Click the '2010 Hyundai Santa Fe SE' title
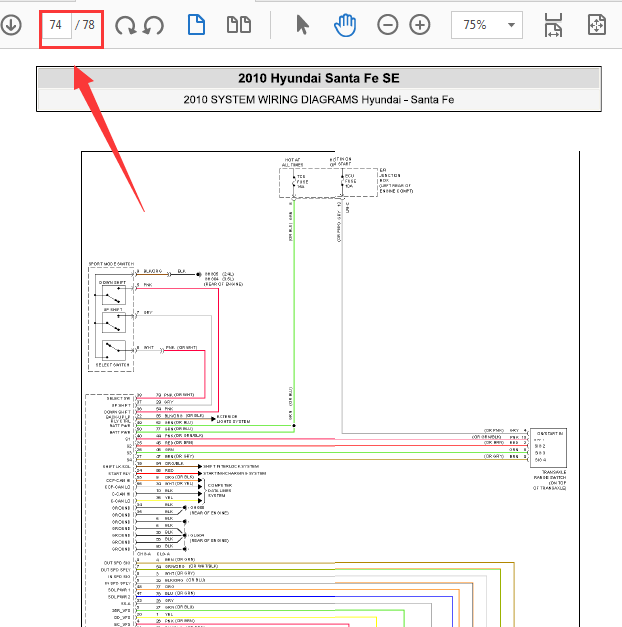 (319, 78)
